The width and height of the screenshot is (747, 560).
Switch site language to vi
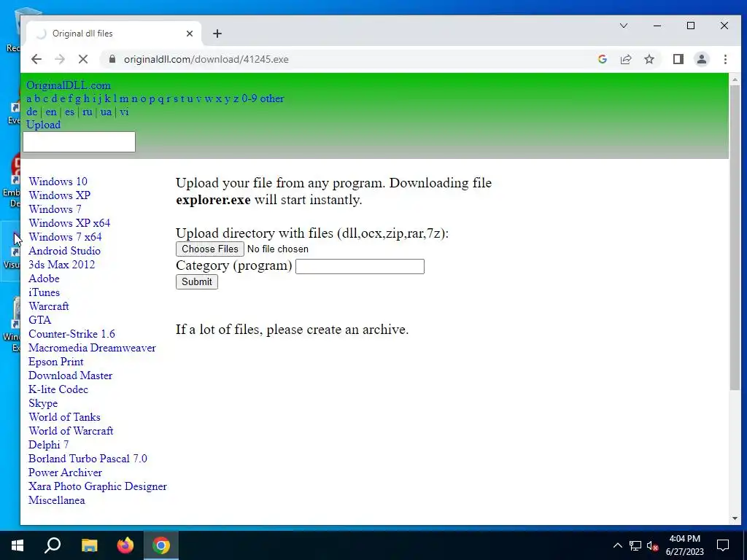click(x=124, y=112)
